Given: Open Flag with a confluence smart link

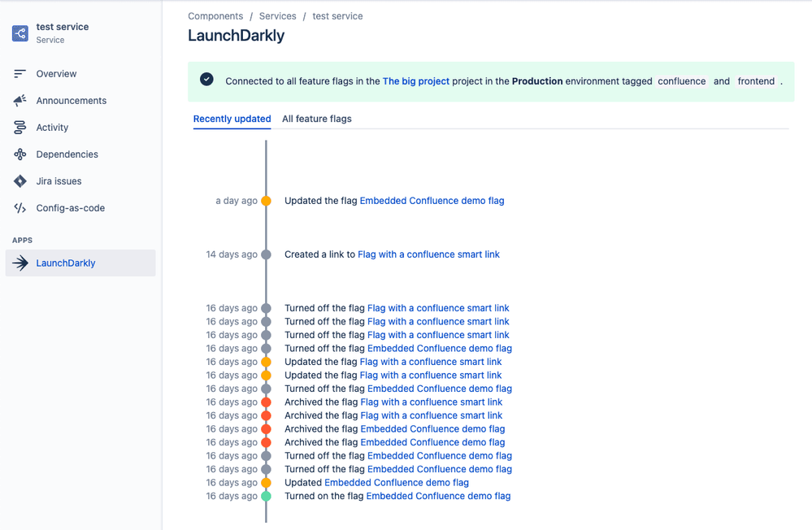Looking at the screenshot, I should click(428, 254).
